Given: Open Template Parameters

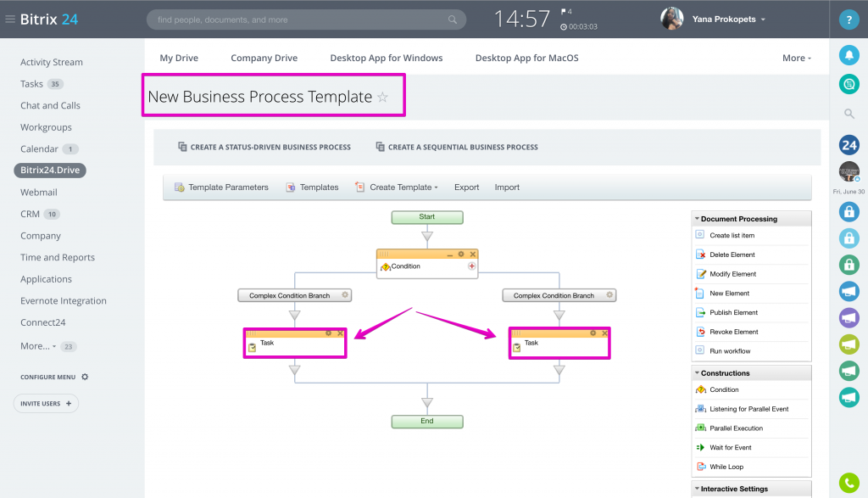Looking at the screenshot, I should (x=221, y=187).
